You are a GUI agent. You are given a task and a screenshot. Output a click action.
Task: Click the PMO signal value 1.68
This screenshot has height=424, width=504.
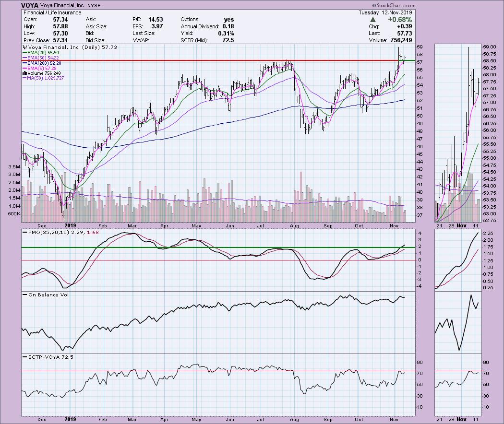[93, 232]
